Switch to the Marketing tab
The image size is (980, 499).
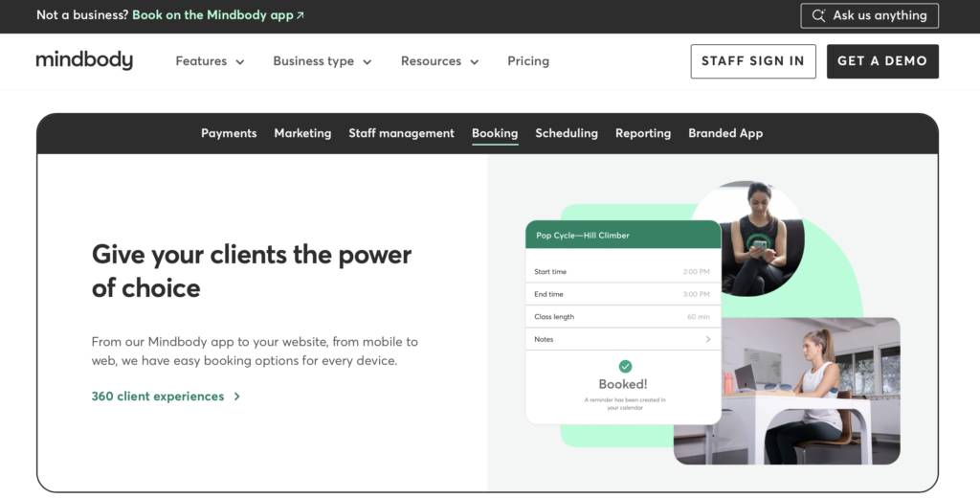coord(302,133)
